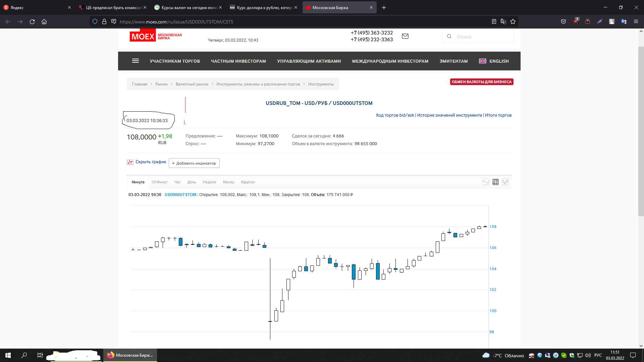Image resolution: width=644 pixels, height=362 pixels.
Task: Switch chart to line view icon
Action: coord(486,182)
